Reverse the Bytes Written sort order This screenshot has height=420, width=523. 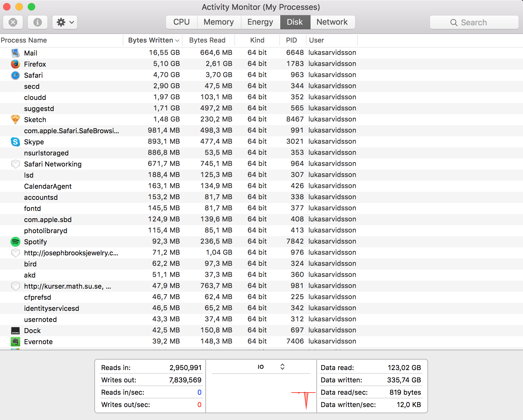[153, 40]
